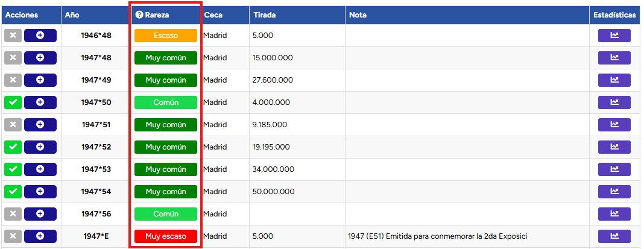Select the Ceca column header
This screenshot has height=249, width=644.
tap(213, 15)
